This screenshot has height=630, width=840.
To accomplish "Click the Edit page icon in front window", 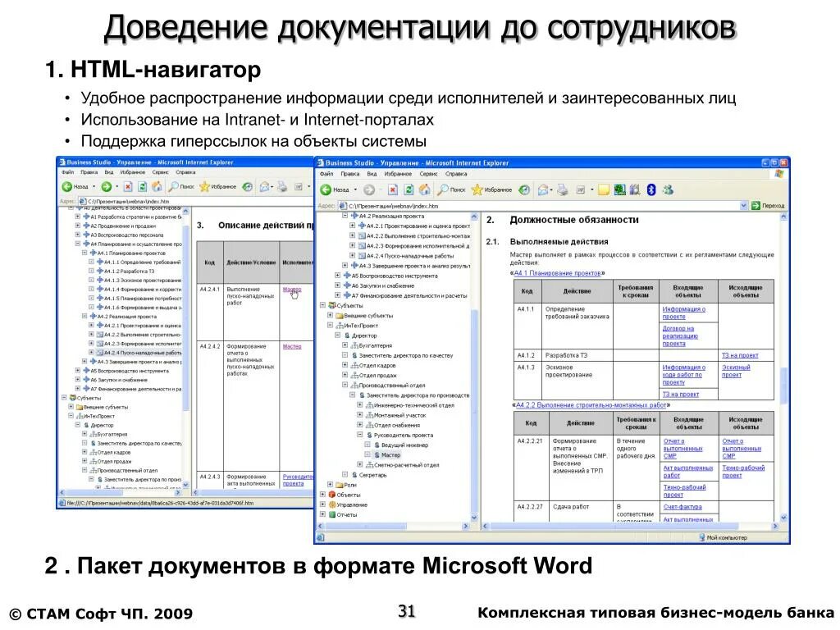I will click(x=580, y=189).
